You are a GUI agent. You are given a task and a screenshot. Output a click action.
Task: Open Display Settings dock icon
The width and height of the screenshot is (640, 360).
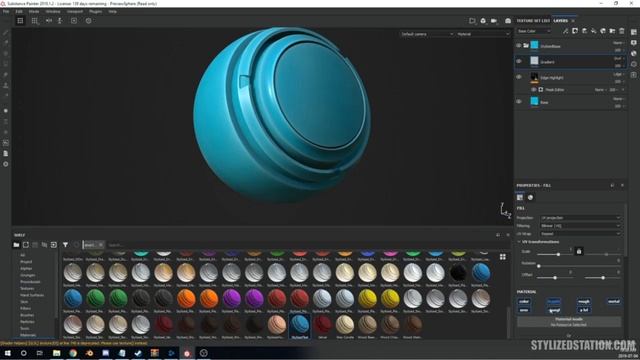pos(633,43)
